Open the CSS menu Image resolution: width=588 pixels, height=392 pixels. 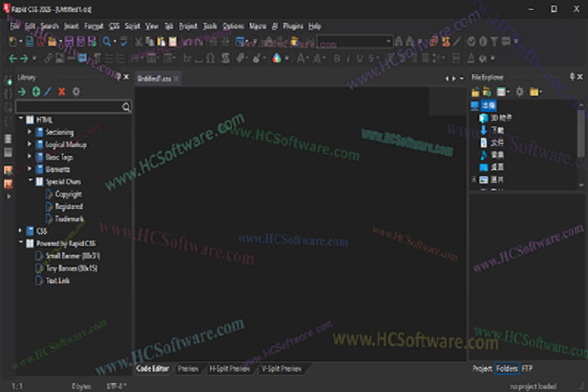coord(114,26)
